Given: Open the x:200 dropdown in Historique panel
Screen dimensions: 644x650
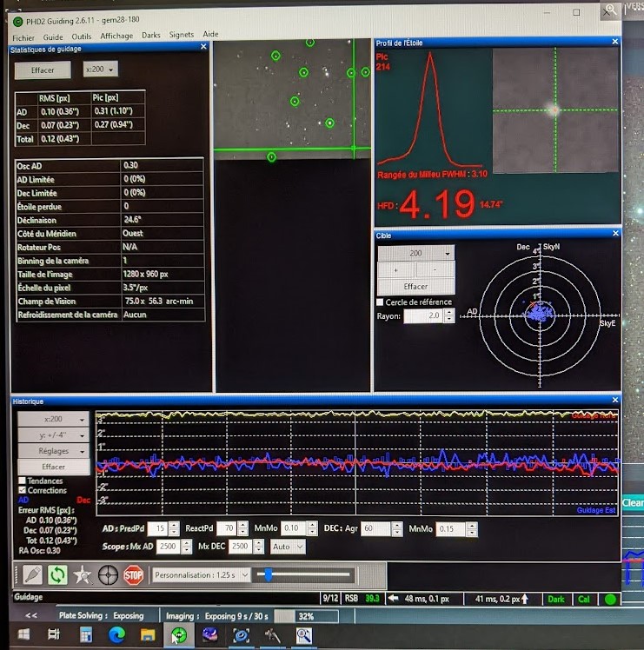Looking at the screenshot, I should 53,419.
